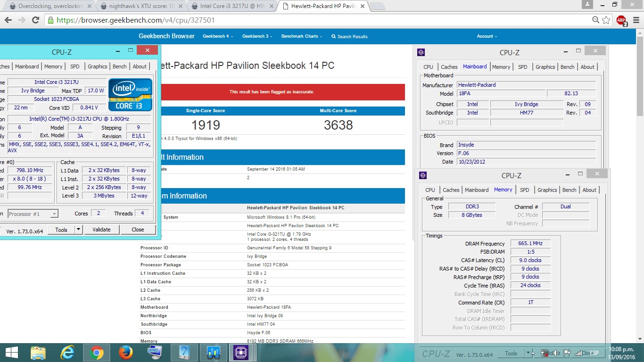Screen dimensions: 644x362
Task: Select Caches tab in the Mainboard CPU-Z window
Action: (x=449, y=67)
